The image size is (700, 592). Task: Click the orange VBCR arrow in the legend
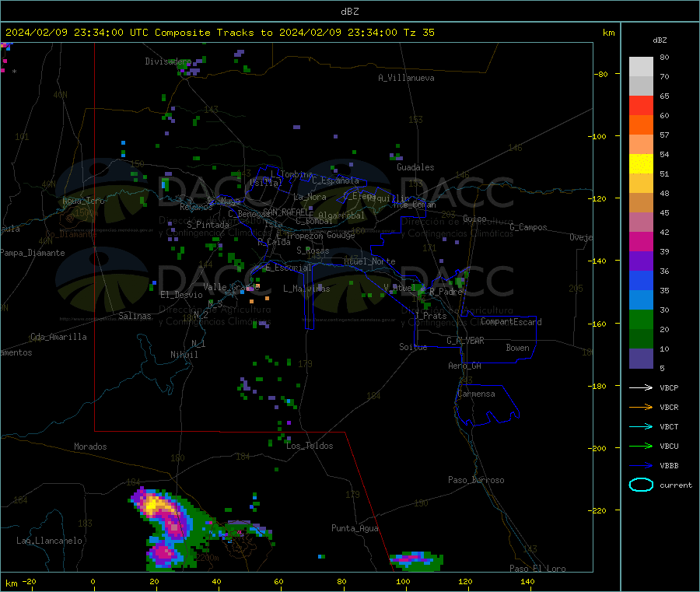[641, 407]
